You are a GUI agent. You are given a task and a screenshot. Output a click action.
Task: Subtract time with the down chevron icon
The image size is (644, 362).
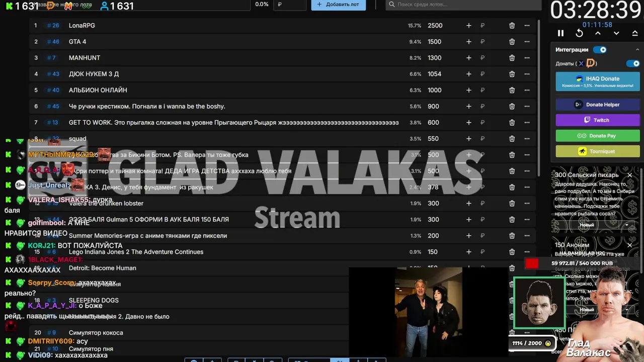pyautogui.click(x=616, y=33)
